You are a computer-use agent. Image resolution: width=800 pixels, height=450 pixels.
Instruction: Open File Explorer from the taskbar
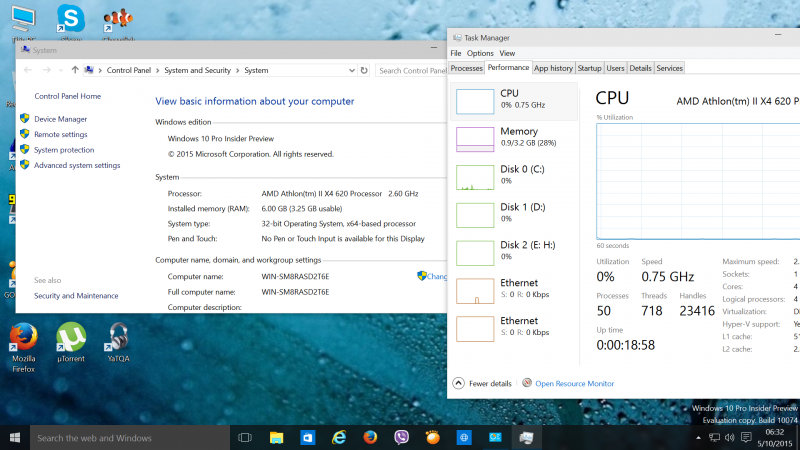(276, 438)
